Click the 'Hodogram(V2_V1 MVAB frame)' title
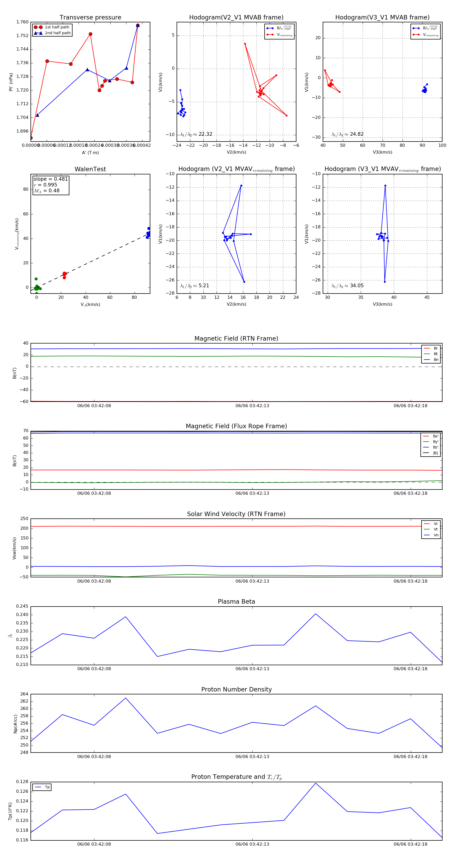Screen dimensions: 473x868 (x=236, y=17)
